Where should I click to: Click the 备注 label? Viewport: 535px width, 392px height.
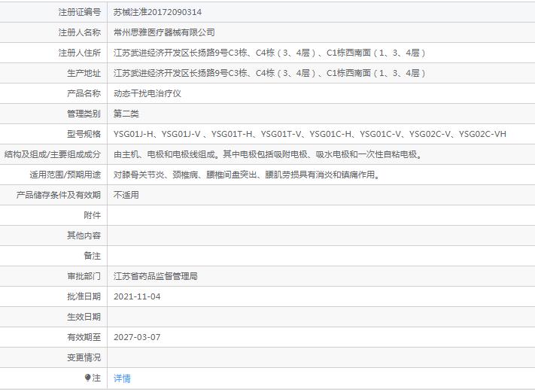click(92, 256)
